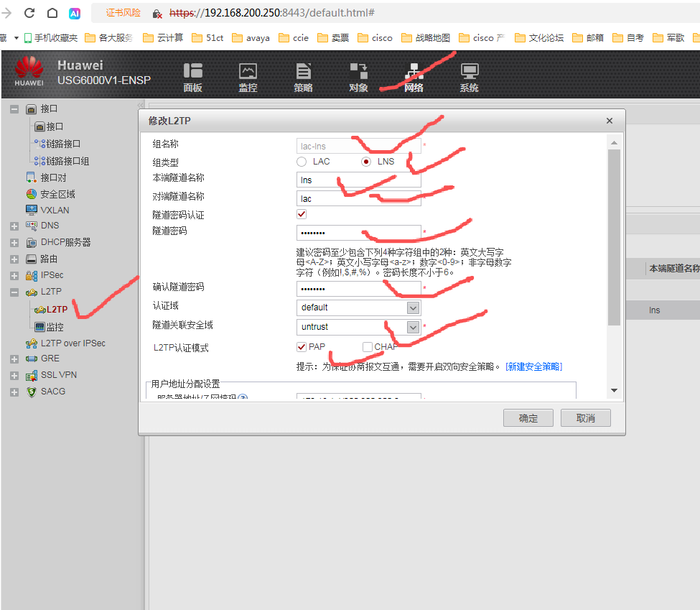The height and width of the screenshot is (610, 700).
Task: Open the 策略 policy icon
Action: pos(303,74)
